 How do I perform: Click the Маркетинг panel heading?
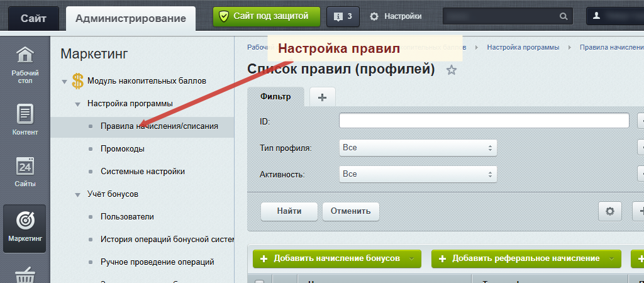pos(94,53)
